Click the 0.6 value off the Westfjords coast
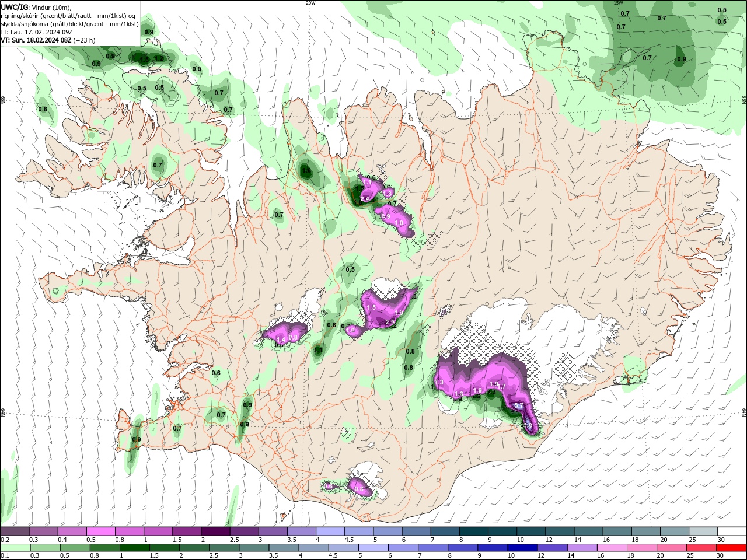 43,109
